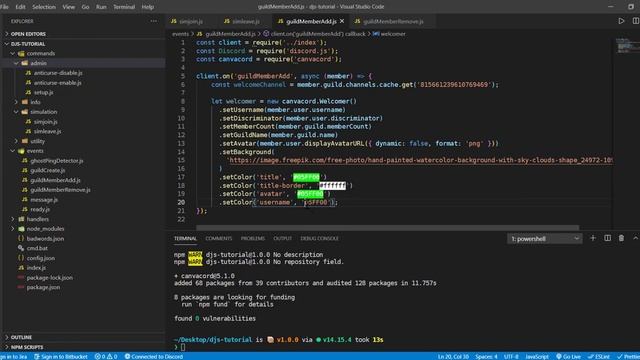640x360 pixels.
Task: Open simjoin.js in explorer tree
Action: (45, 122)
